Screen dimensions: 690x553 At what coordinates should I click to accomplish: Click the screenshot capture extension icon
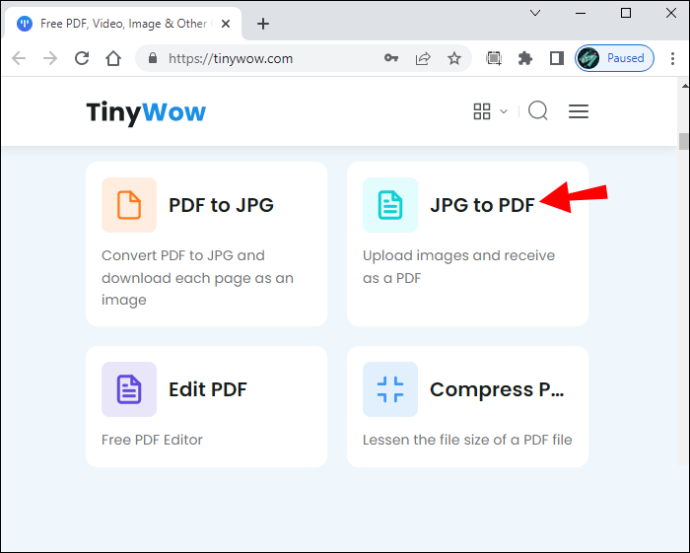[494, 58]
